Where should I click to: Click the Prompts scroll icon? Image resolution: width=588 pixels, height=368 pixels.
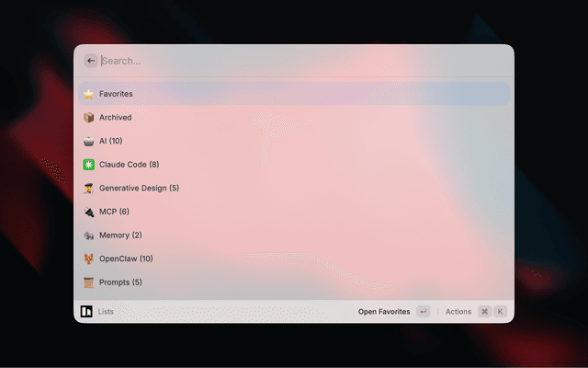[x=88, y=282]
